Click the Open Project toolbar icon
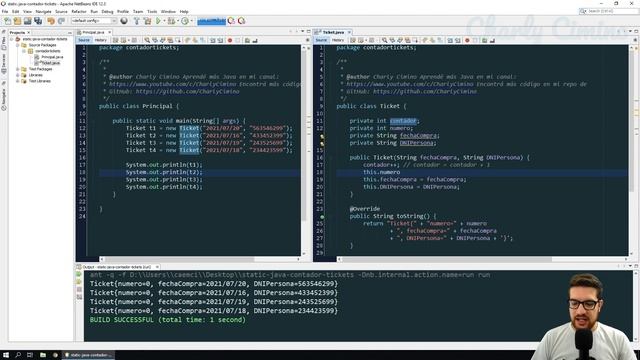Image resolution: width=640 pixels, height=360 pixels. [28, 21]
